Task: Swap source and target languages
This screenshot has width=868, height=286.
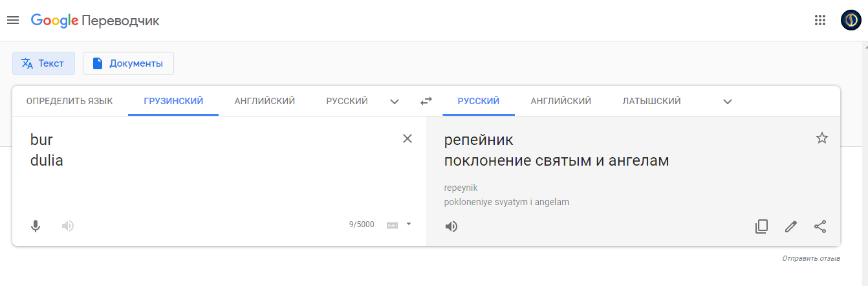Action: pos(426,101)
